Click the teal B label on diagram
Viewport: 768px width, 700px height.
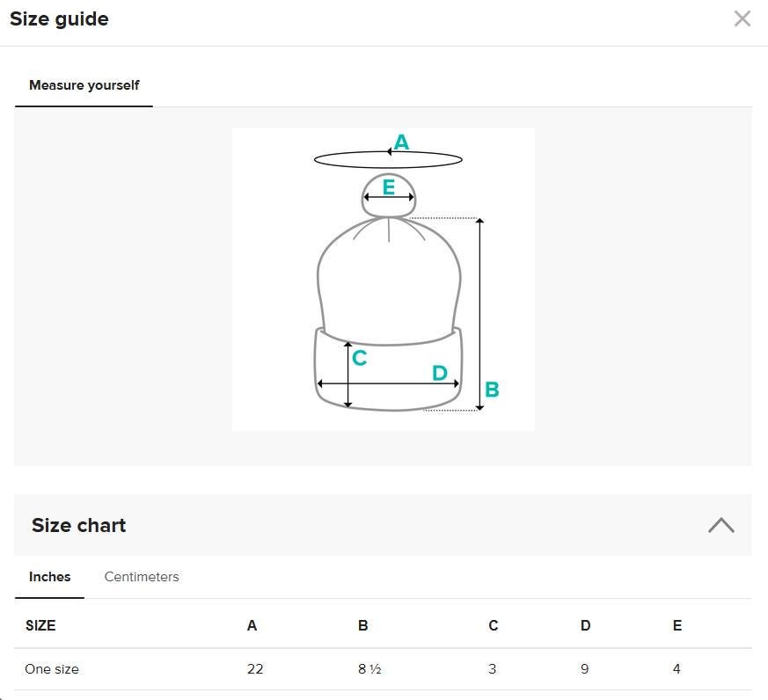(492, 390)
